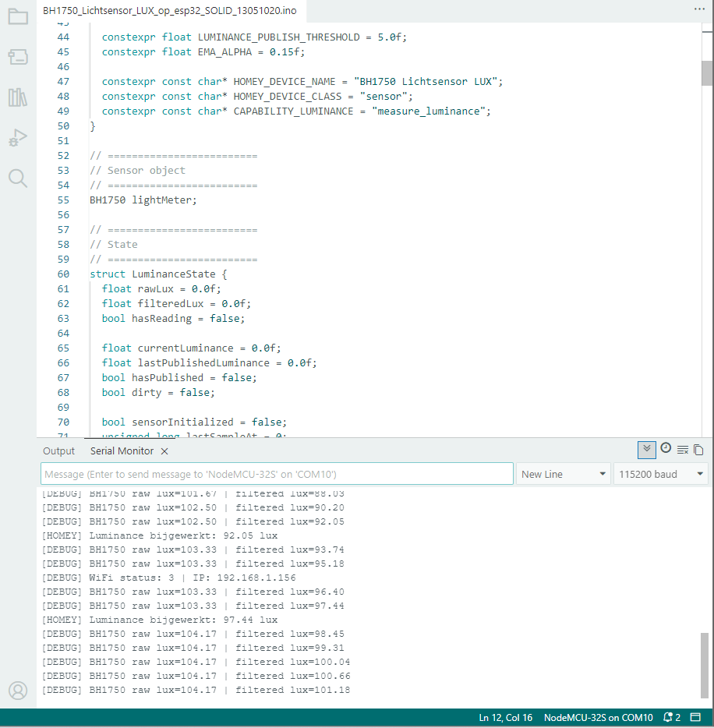Image resolution: width=714 pixels, height=728 pixels.
Task: Click 'bool hasReading = false;' line
Action: tap(173, 319)
